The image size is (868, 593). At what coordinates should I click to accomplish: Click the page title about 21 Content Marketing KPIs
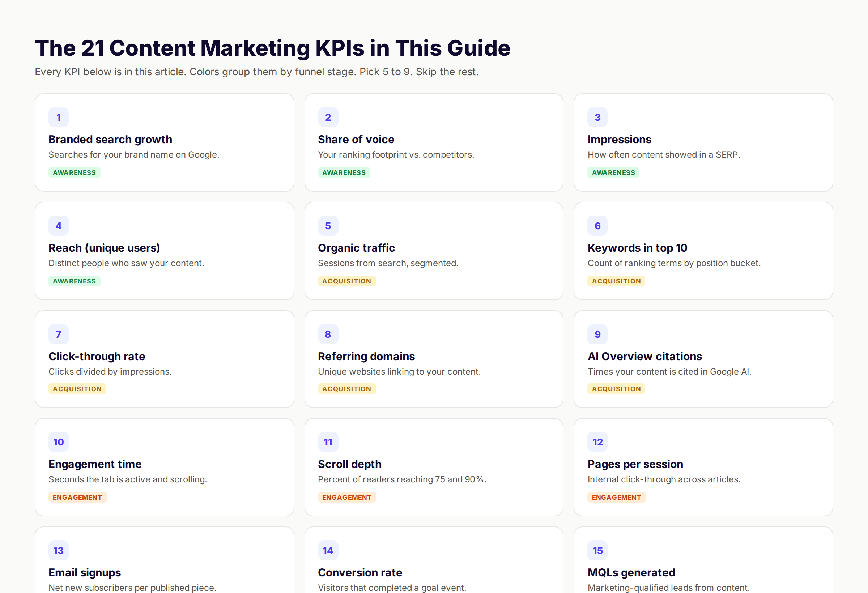tap(273, 48)
